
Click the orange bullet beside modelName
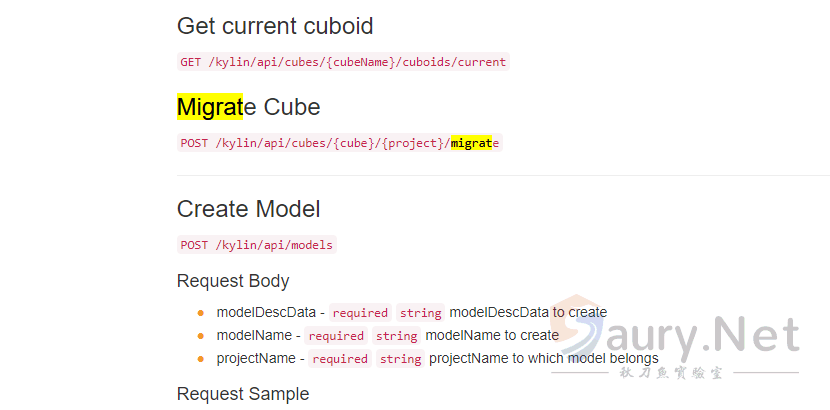click(x=200, y=336)
